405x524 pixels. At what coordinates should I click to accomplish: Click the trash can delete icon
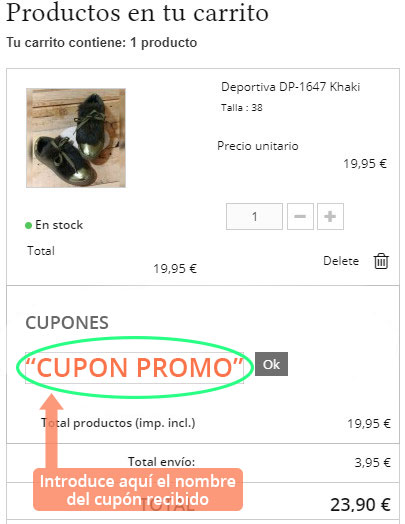[381, 261]
